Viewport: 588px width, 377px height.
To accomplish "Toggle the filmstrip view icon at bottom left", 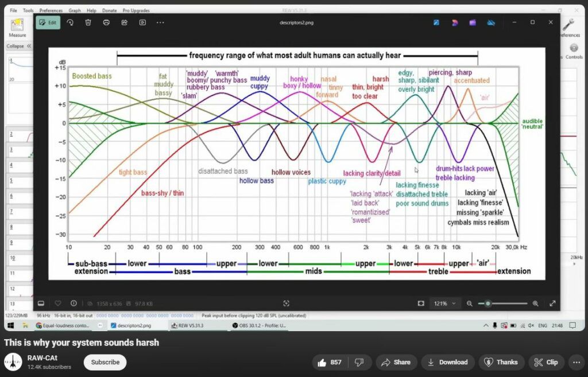I will 41,303.
